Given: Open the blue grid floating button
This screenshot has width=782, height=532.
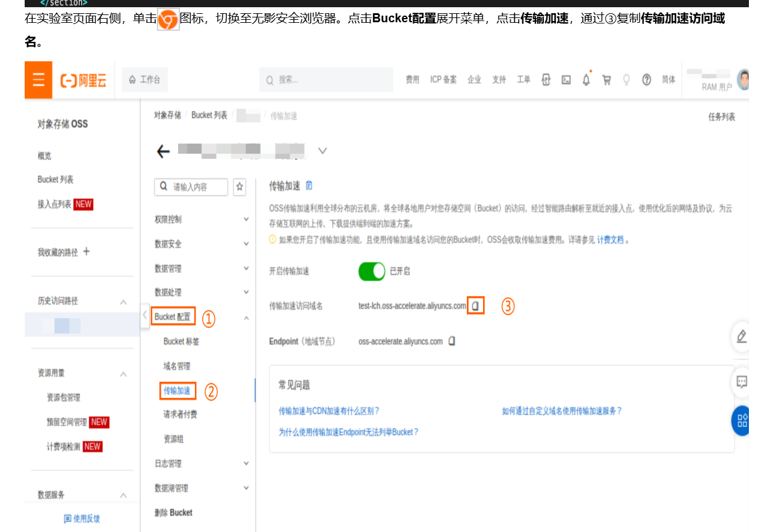Looking at the screenshot, I should [741, 421].
